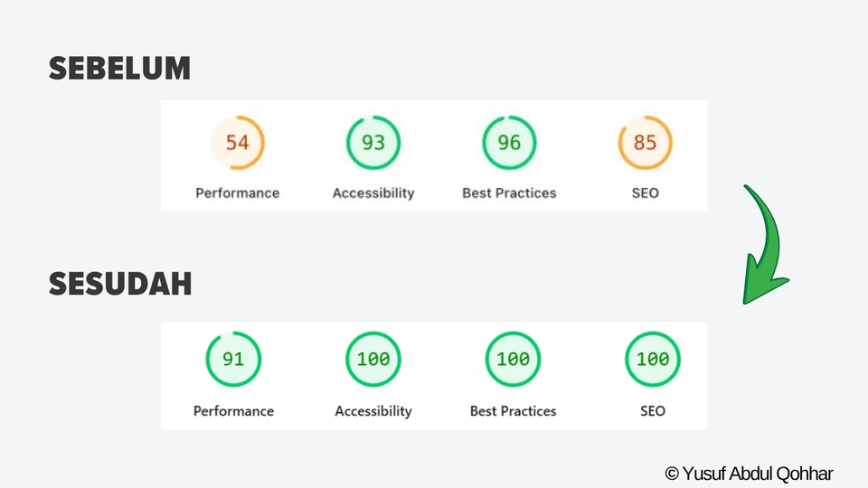Select the Best Practices gauge showing 96
Image resolution: width=868 pixels, height=488 pixels.
pos(509,143)
